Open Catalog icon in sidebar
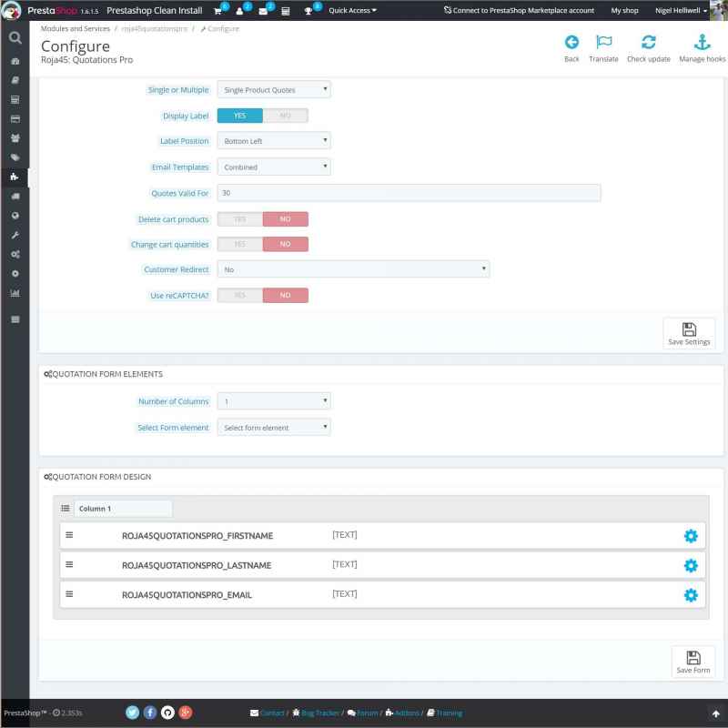Image resolution: width=728 pixels, height=728 pixels. pyautogui.click(x=15, y=80)
